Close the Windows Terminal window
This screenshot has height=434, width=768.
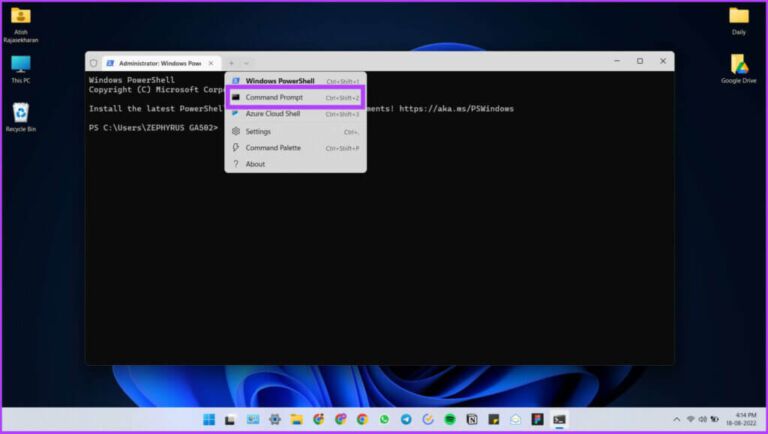point(663,61)
